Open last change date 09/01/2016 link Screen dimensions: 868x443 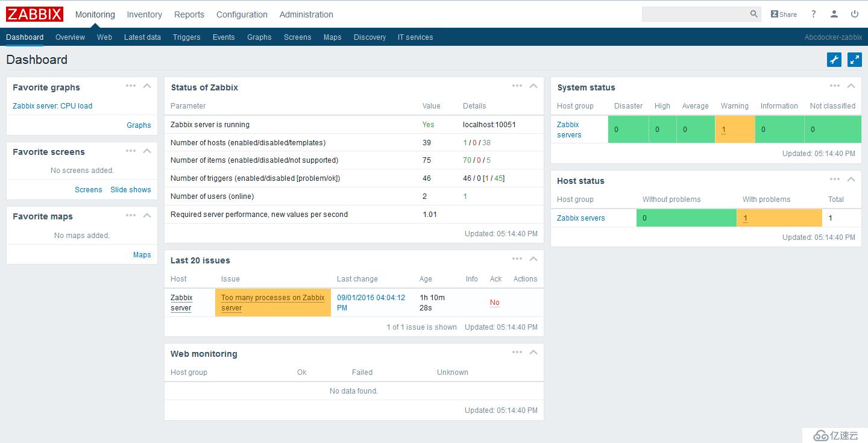(371, 303)
